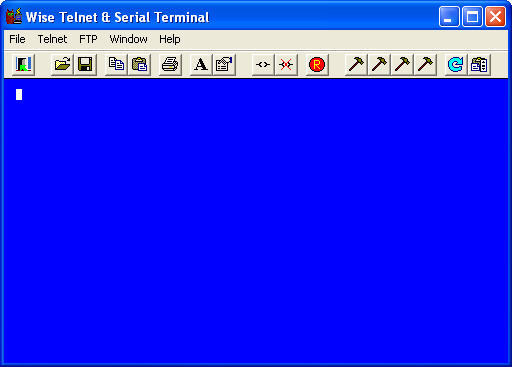Click the leftmost hammer toolbar icon
Screen dimensions: 512x367
[x=356, y=64]
